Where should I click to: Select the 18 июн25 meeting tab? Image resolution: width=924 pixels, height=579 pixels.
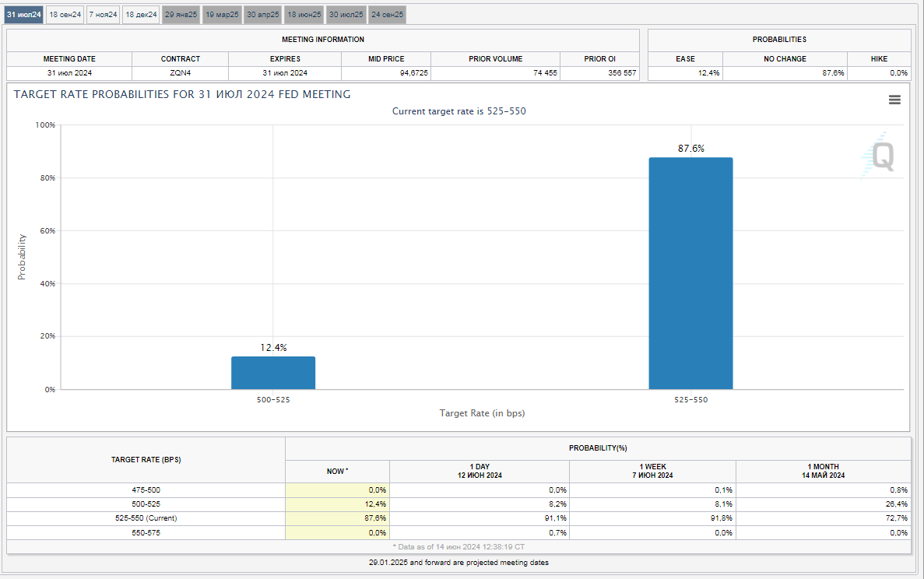(x=304, y=15)
